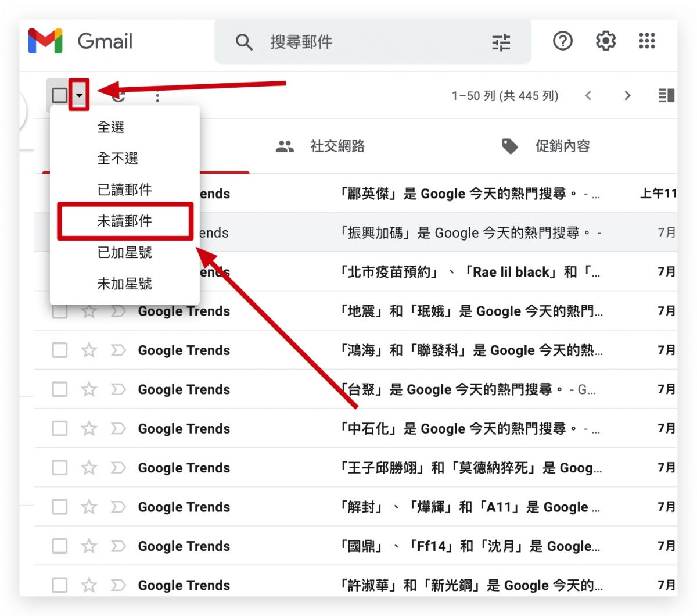Check the 「國鼎」 email checkbox
The width and height of the screenshot is (697, 616).
[x=59, y=546]
